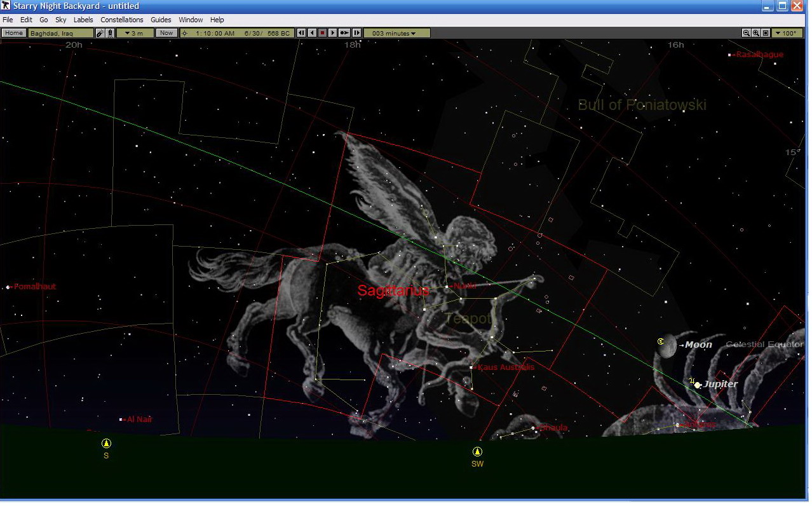Open the 3 m elevation dropdown
The height and width of the screenshot is (506, 812).
click(x=135, y=33)
